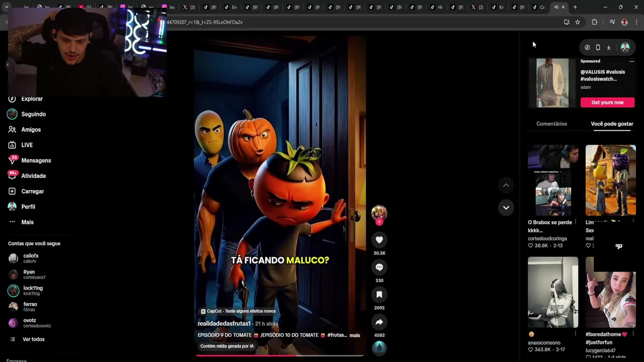Open the spinning sound disc icon

pos(379,348)
